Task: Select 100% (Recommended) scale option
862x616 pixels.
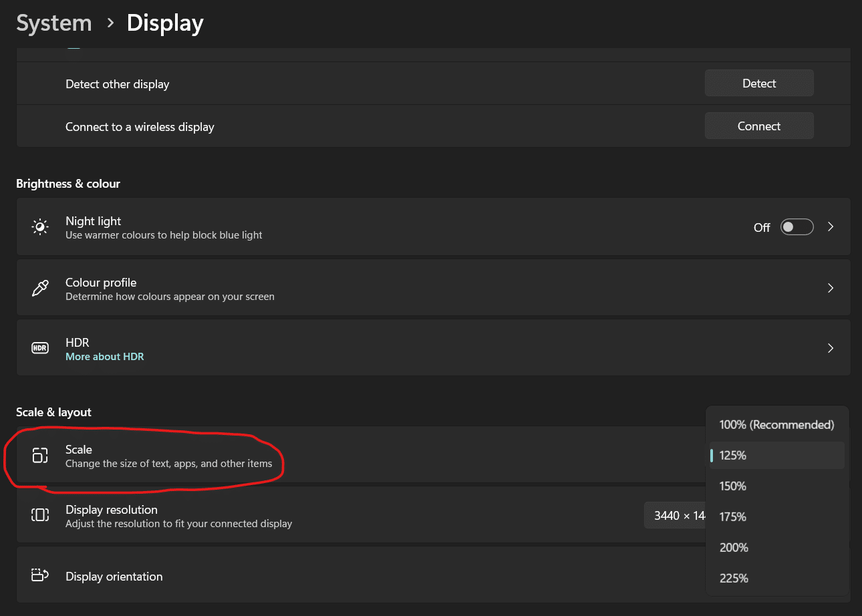Action: (x=776, y=424)
